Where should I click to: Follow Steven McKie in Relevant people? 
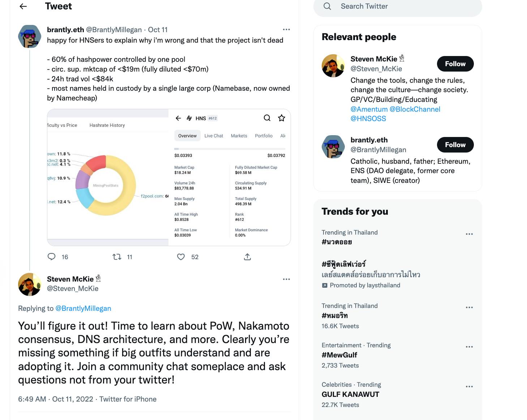coord(455,64)
